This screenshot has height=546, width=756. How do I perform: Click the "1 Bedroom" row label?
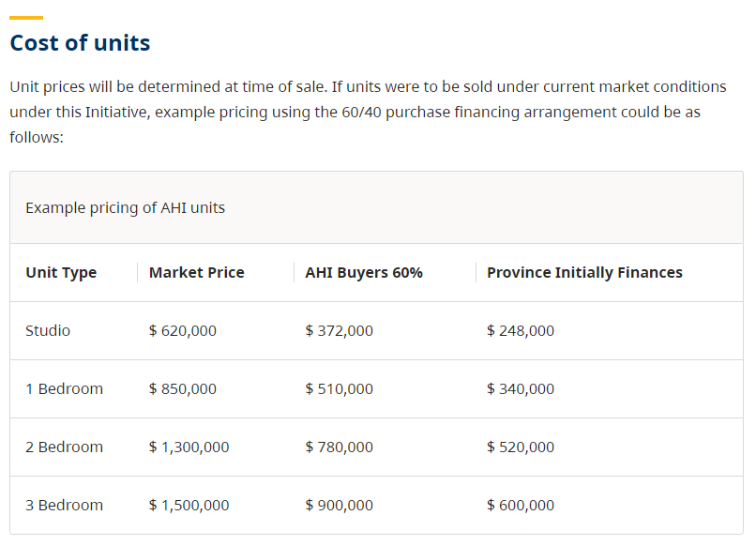click(x=64, y=389)
